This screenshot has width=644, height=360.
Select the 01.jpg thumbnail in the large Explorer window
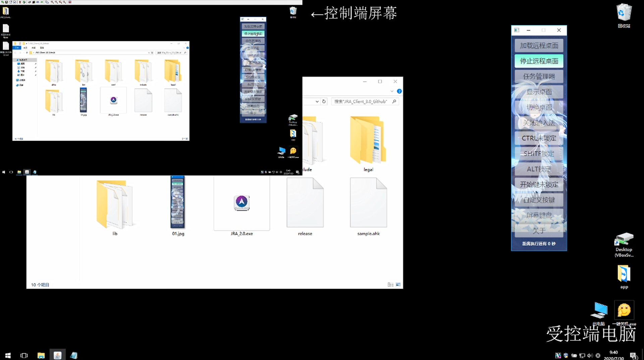178,205
